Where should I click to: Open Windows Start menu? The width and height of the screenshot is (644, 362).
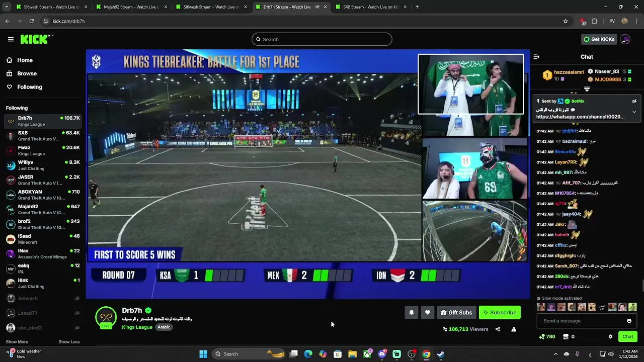pos(203,354)
